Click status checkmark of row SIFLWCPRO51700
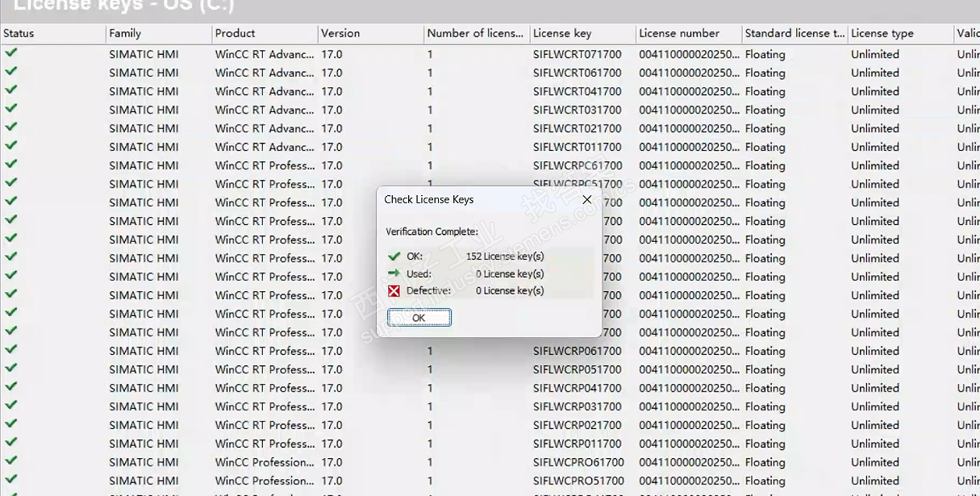The width and height of the screenshot is (980, 496). click(x=11, y=480)
